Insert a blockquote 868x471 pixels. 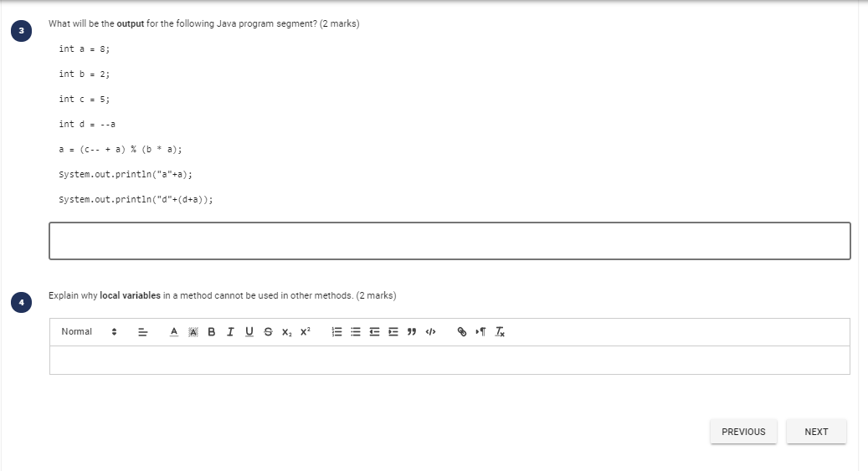(412, 332)
